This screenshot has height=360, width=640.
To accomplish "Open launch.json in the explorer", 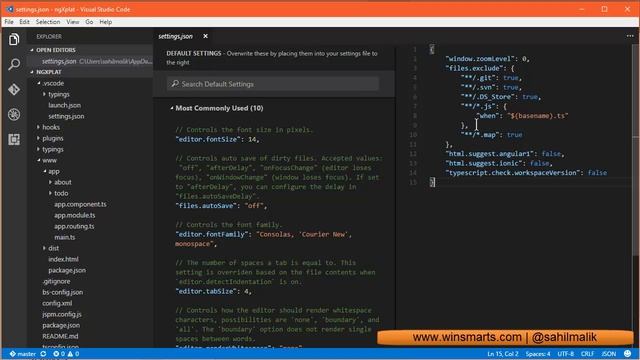I will 64,105.
